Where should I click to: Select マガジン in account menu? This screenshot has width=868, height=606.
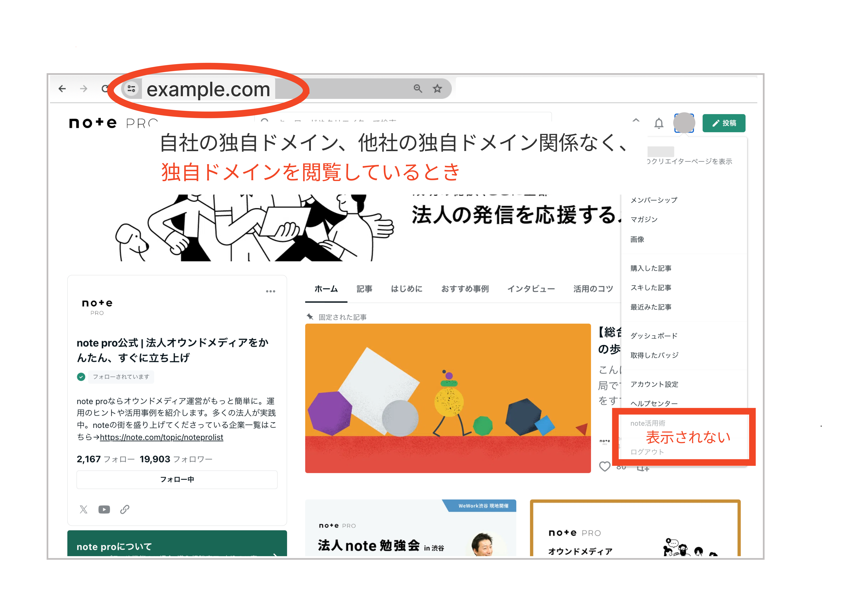point(644,219)
